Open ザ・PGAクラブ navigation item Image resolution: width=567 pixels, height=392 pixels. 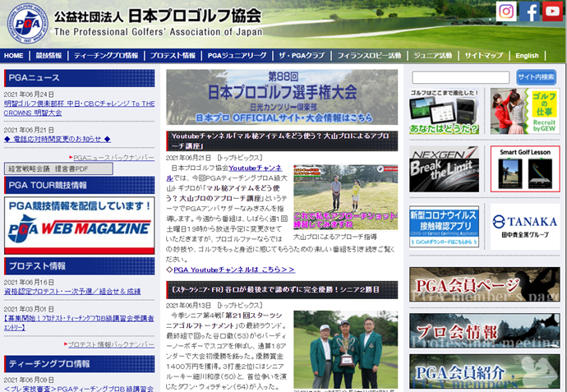(x=302, y=56)
